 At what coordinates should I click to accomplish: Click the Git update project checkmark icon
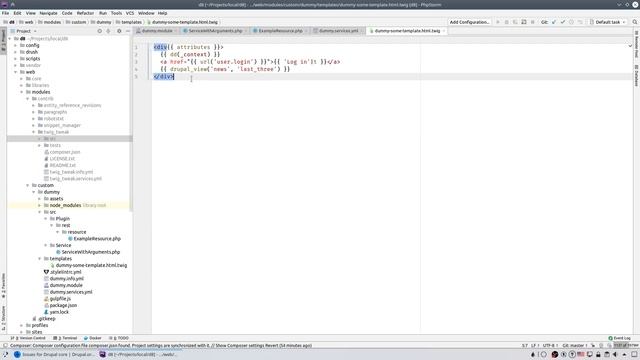(554, 22)
